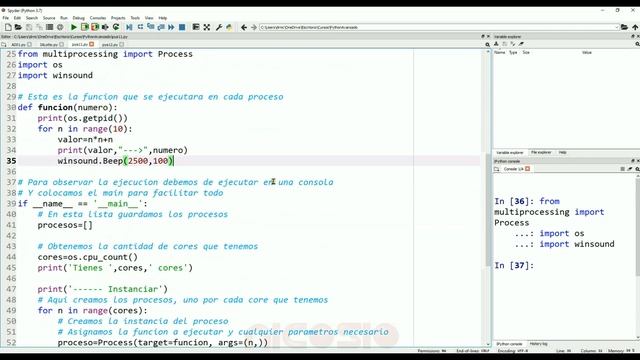Step into function debug icon
The height and width of the screenshot is (360, 640).
tap(151, 27)
